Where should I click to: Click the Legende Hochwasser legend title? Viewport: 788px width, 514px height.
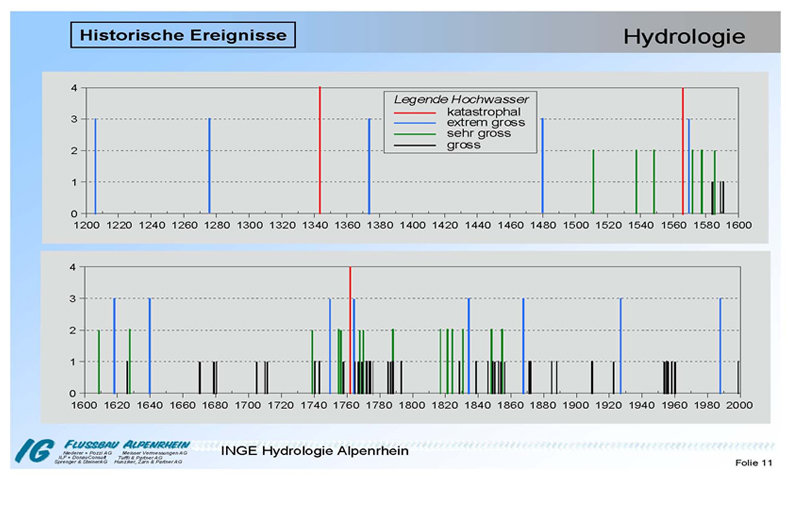[461, 99]
